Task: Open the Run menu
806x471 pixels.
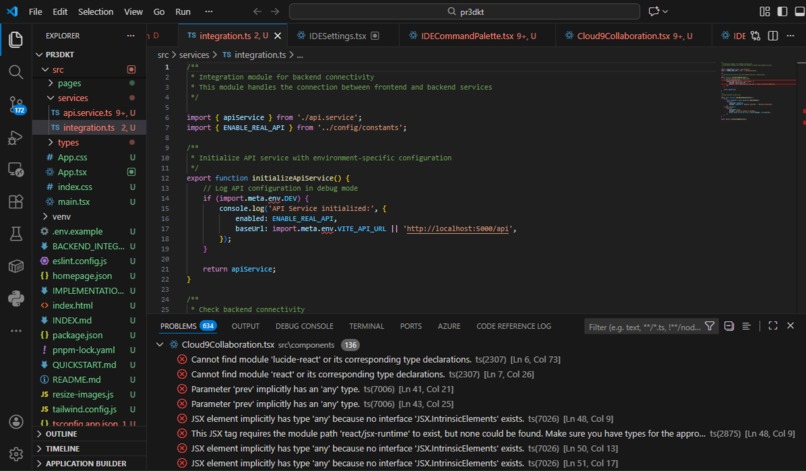Action: click(x=183, y=11)
